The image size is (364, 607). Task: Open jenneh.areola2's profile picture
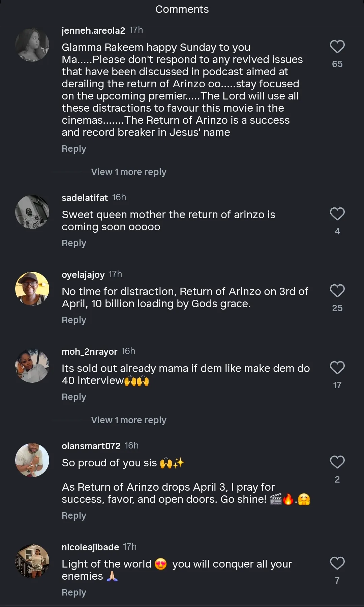click(x=32, y=45)
